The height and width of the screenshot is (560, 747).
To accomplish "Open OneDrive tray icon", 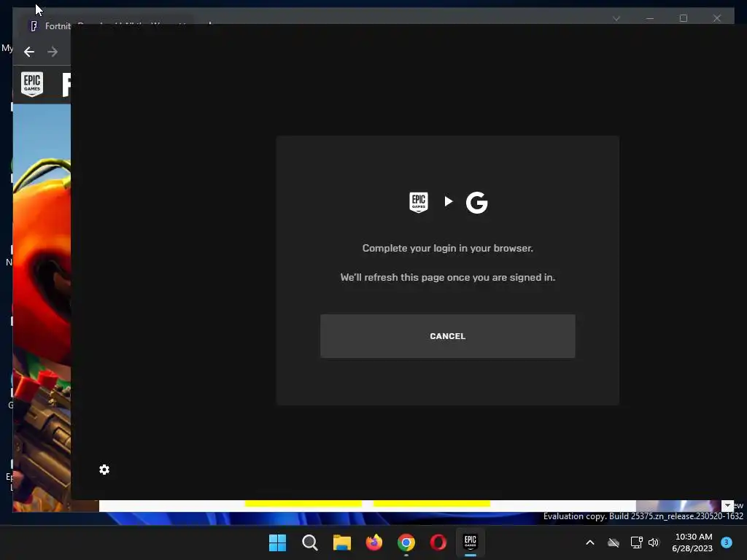I will click(614, 542).
